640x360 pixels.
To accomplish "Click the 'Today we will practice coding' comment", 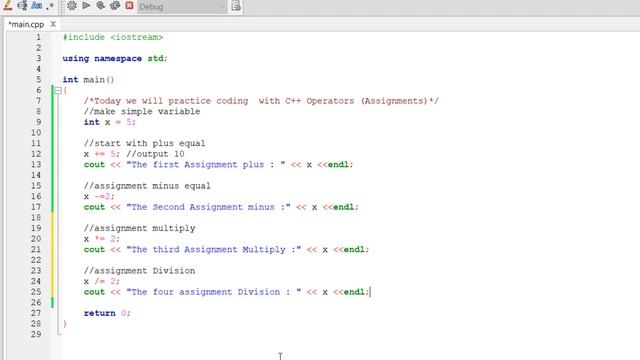I will point(261,101).
